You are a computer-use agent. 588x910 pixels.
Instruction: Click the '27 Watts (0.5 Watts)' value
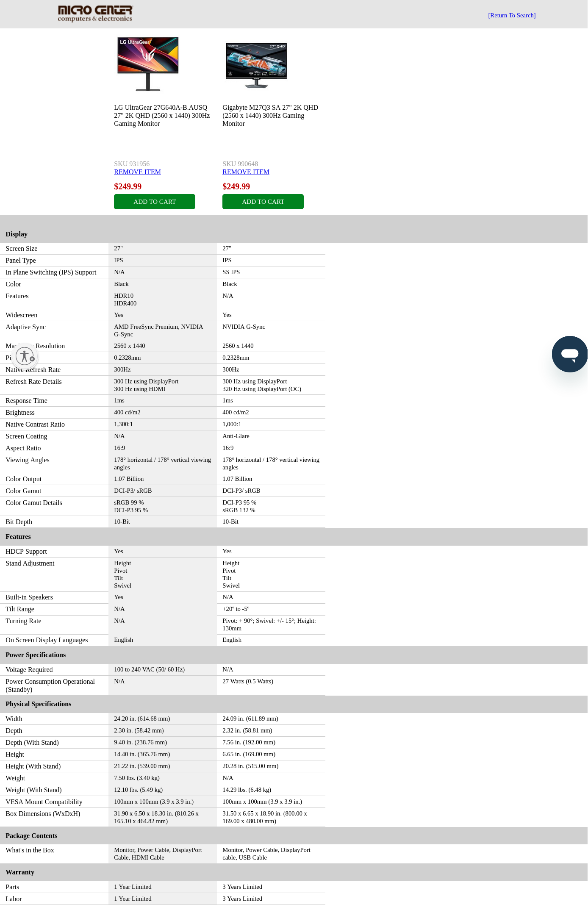[248, 681]
